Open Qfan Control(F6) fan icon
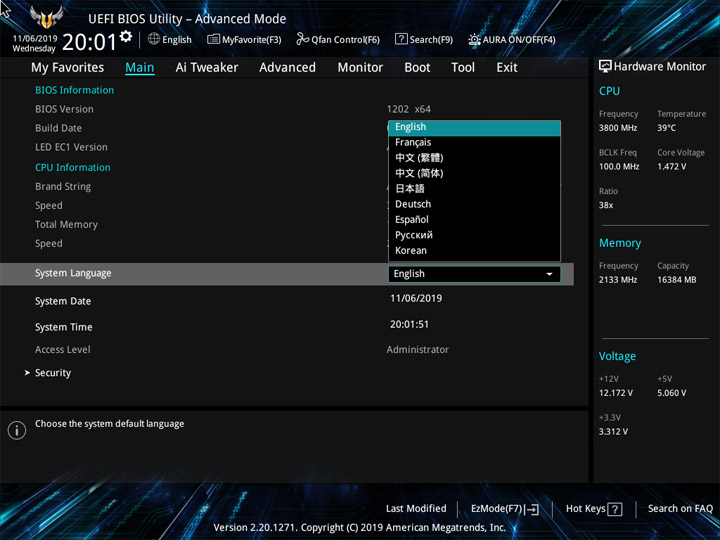Viewport: 720px width, 540px height. pos(302,39)
